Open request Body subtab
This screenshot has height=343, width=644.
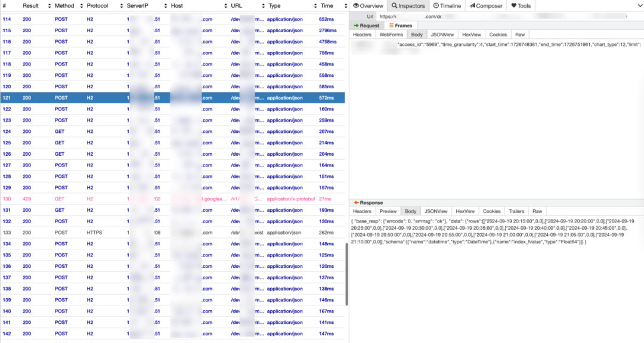(x=416, y=35)
